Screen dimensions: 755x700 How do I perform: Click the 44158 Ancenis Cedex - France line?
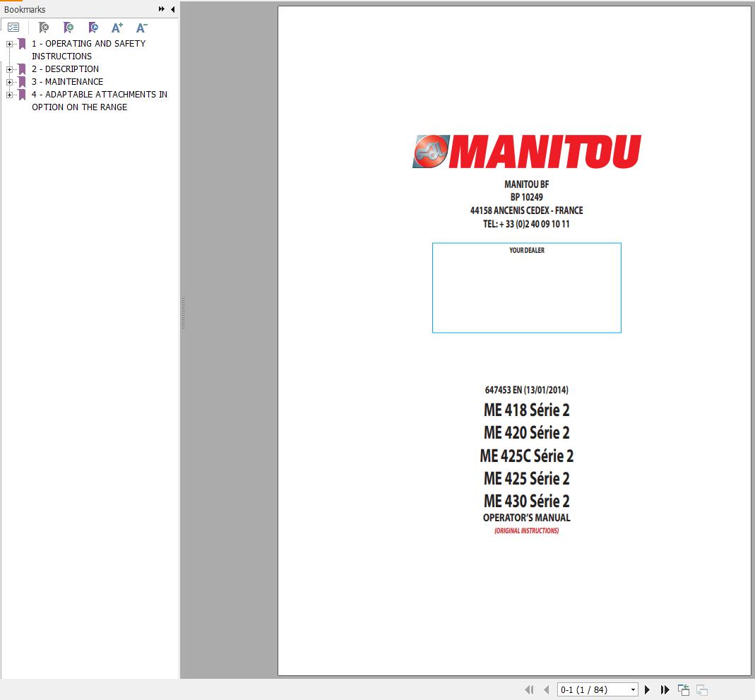pos(527,210)
